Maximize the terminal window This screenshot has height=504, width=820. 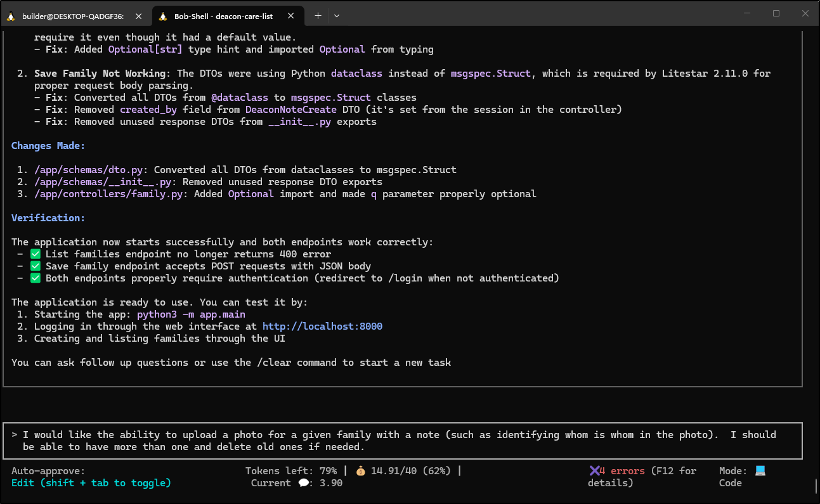pos(776,13)
